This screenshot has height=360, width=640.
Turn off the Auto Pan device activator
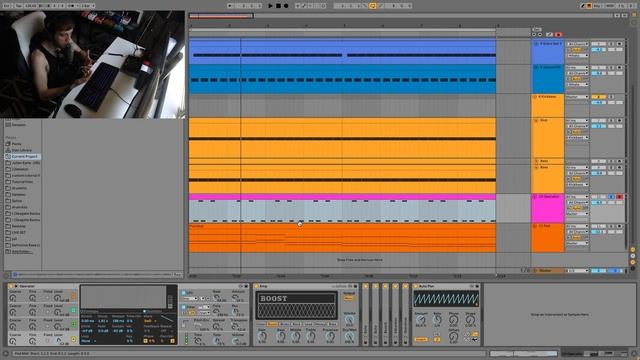(416, 287)
